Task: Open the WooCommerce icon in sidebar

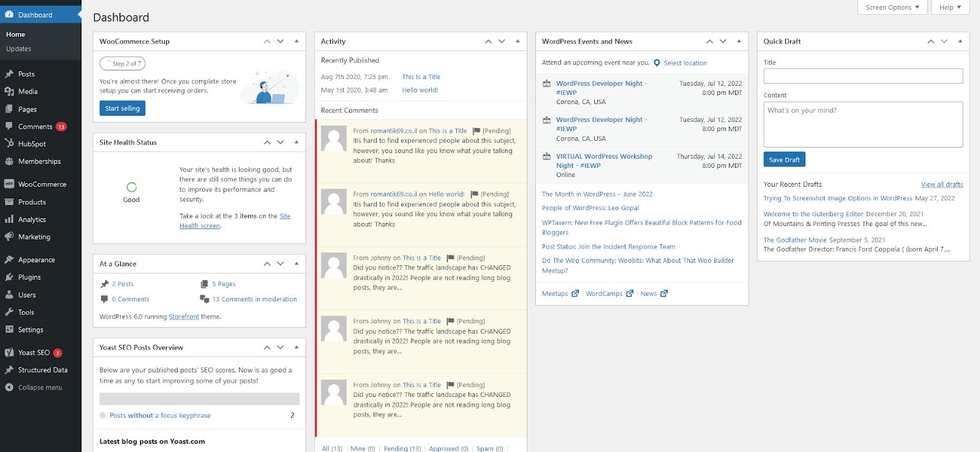Action: (9, 184)
